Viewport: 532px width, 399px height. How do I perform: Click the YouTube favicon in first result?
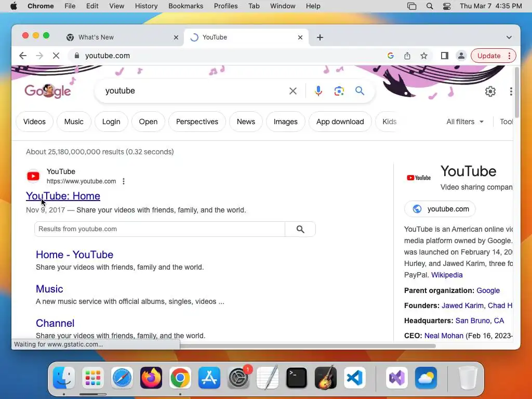(x=33, y=176)
